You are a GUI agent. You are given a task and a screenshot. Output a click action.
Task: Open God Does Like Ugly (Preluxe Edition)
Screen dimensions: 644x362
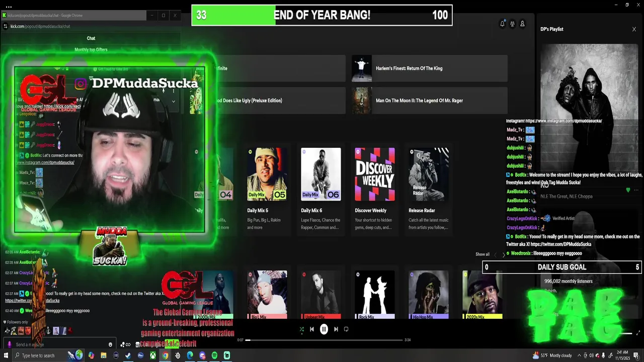pos(268,101)
